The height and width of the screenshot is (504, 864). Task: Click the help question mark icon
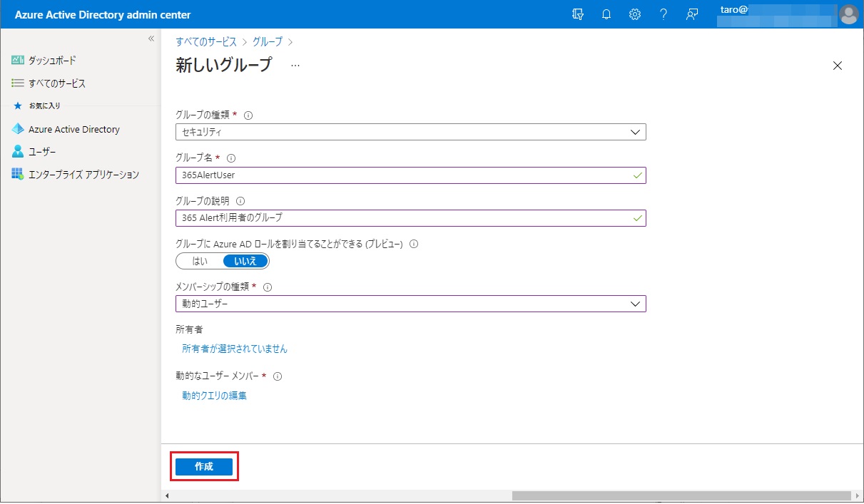664,14
